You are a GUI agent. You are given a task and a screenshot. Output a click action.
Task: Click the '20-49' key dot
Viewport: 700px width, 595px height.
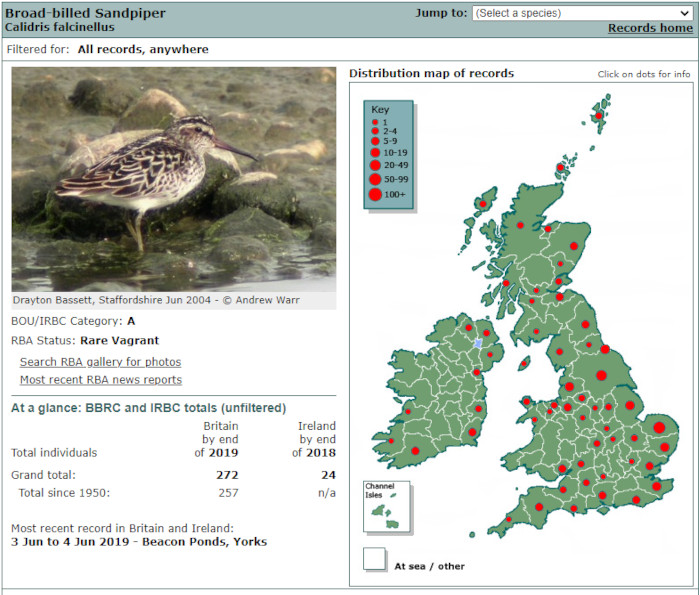pyautogui.click(x=375, y=165)
